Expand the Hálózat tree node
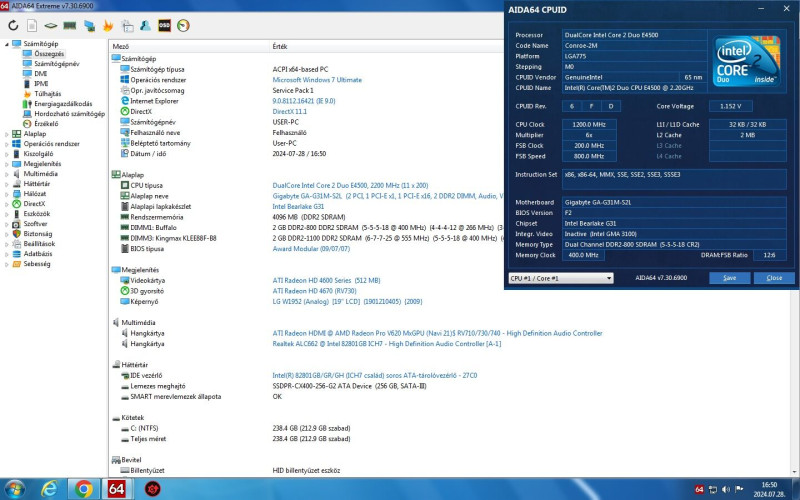This screenshot has height=500, width=800. 7,194
